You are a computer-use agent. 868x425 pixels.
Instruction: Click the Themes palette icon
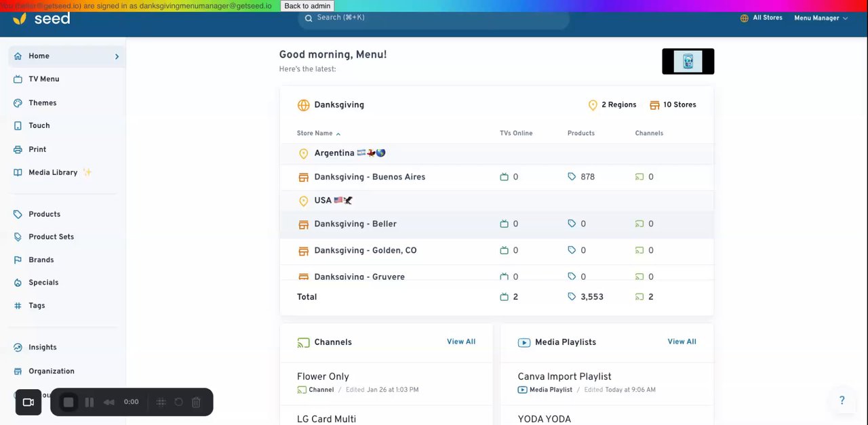(18, 103)
